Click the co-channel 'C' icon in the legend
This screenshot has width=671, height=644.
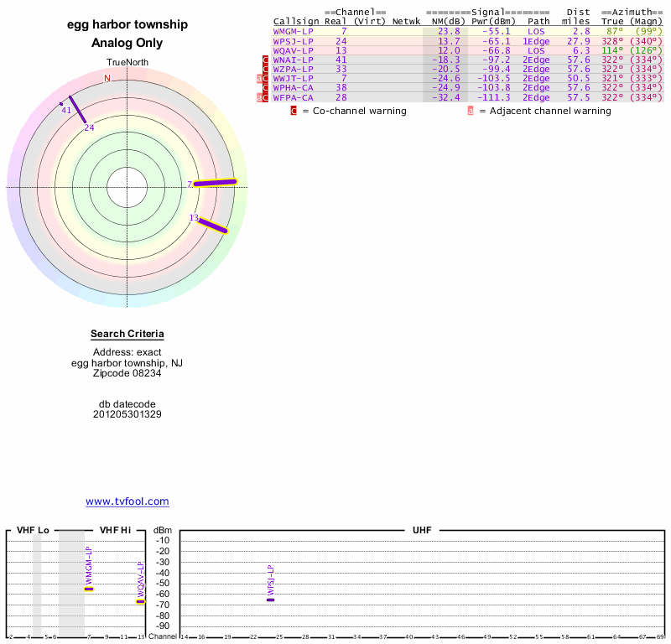294,111
